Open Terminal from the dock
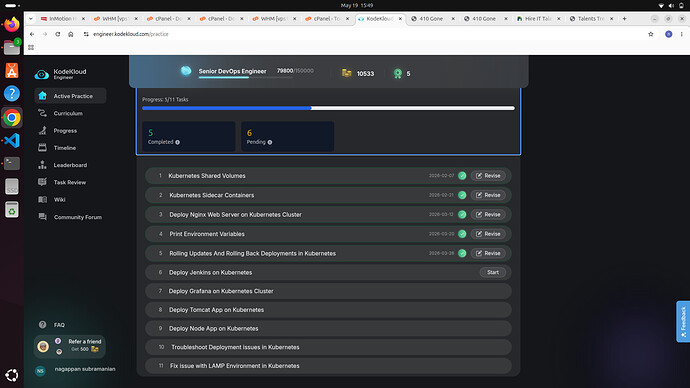690x388 pixels. click(12, 164)
